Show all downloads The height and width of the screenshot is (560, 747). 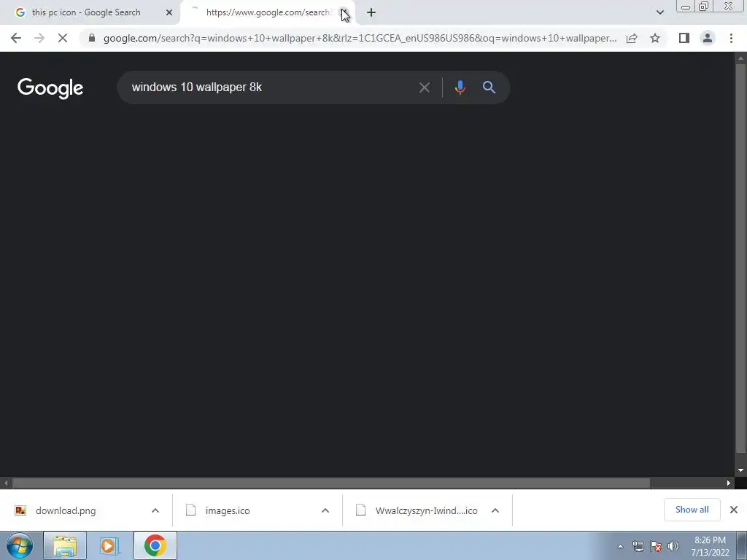(692, 510)
